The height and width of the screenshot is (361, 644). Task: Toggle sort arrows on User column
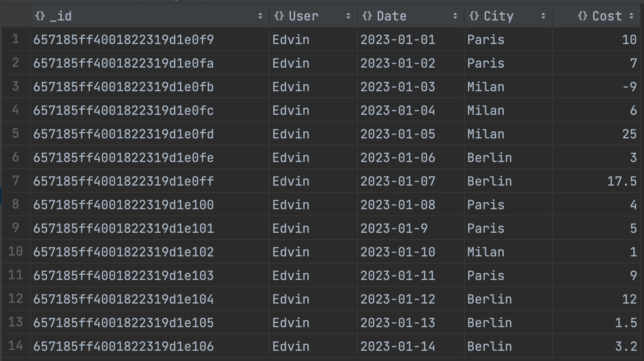coord(348,16)
